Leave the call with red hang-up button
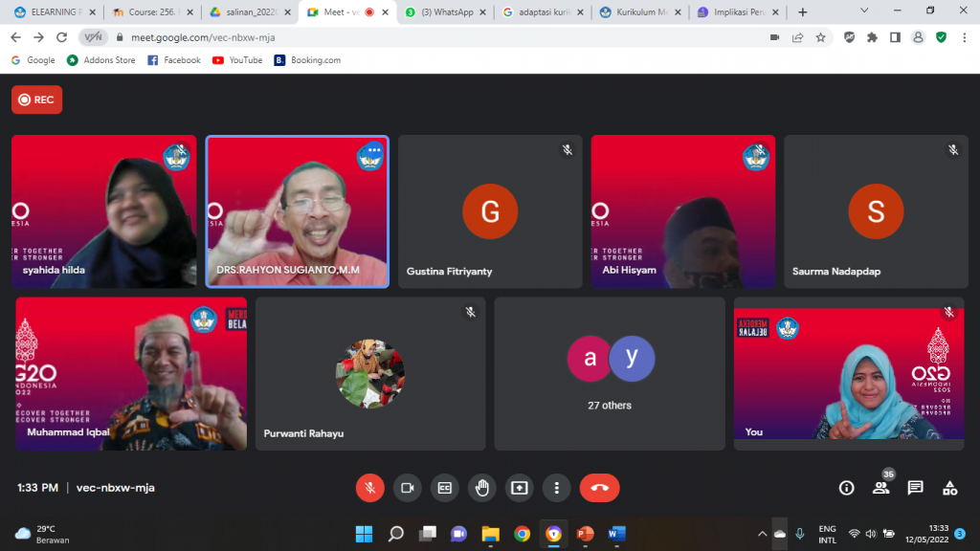Image resolution: width=980 pixels, height=551 pixels. [599, 488]
